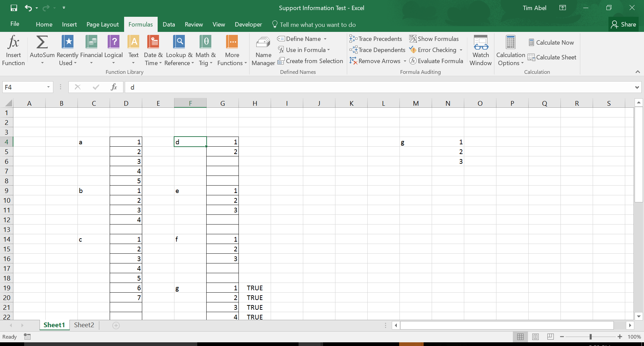Click Create from Selection
Viewport: 644px width, 346px height.
(310, 61)
